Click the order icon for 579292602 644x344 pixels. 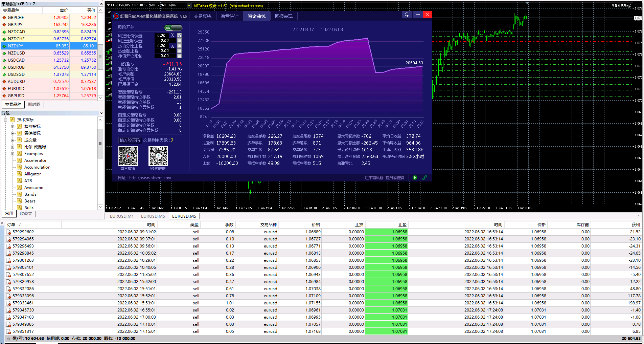(x=8, y=232)
